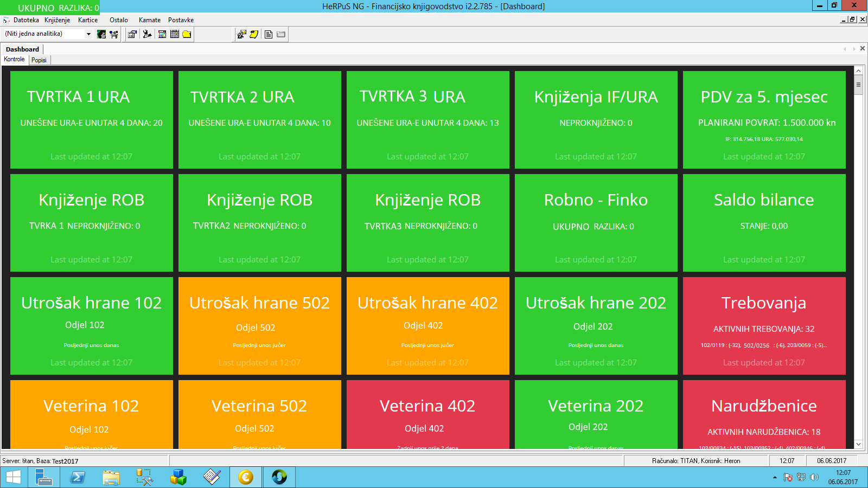Screen dimensions: 868x488
Task: Select the orange Utrošak hrane 502 tile
Action: point(259,325)
